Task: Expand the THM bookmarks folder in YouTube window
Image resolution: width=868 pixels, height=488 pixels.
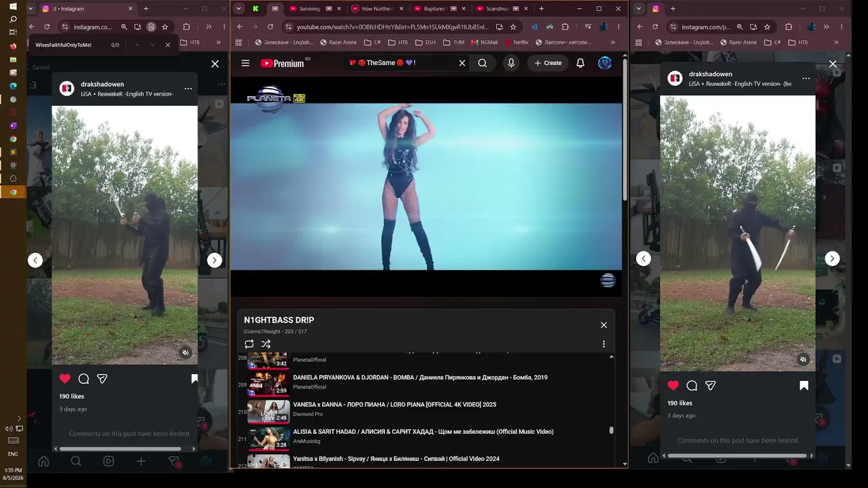Action: click(454, 42)
